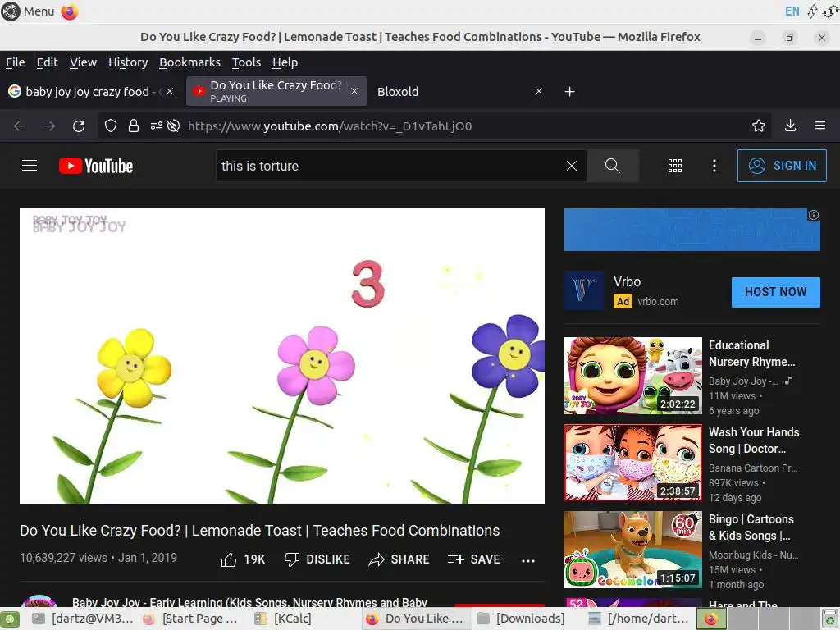The width and height of the screenshot is (840, 630).
Task: Click the EN keyboard layout indicator
Action: [x=792, y=11]
